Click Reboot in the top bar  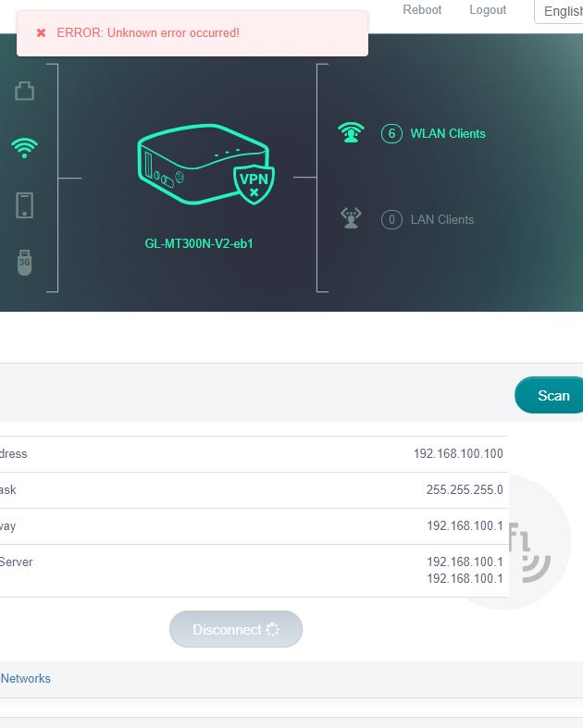[422, 9]
